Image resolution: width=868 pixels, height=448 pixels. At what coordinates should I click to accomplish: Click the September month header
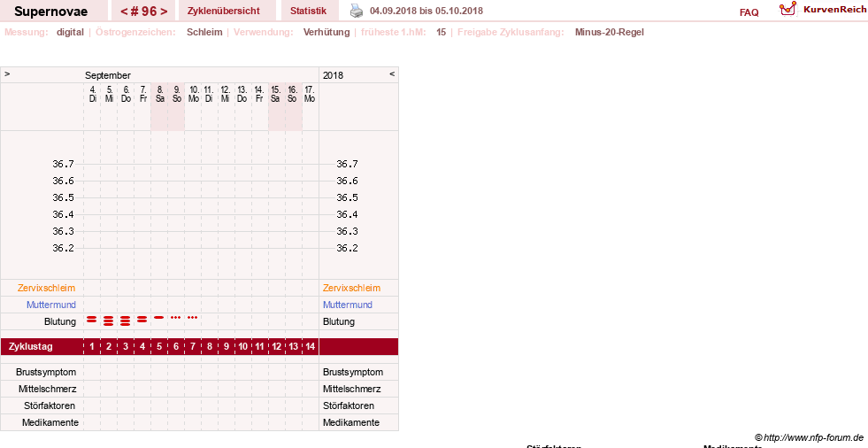108,75
